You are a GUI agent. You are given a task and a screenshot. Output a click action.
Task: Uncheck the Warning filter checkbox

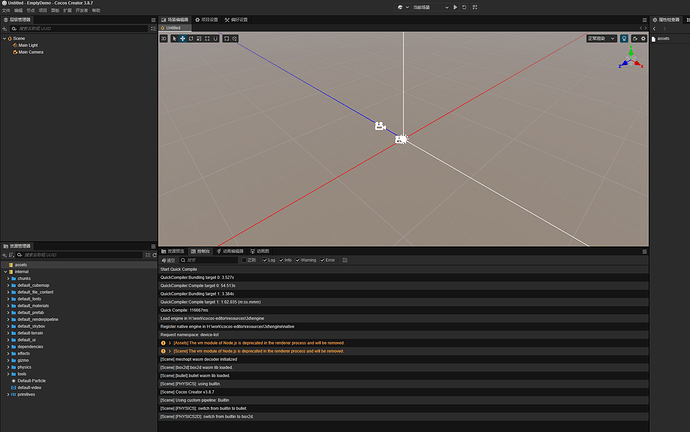[298, 260]
